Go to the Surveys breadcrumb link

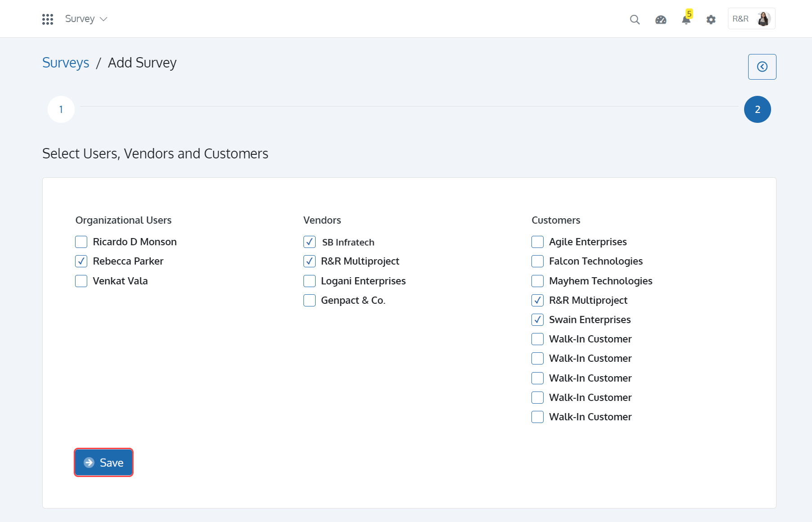[66, 63]
